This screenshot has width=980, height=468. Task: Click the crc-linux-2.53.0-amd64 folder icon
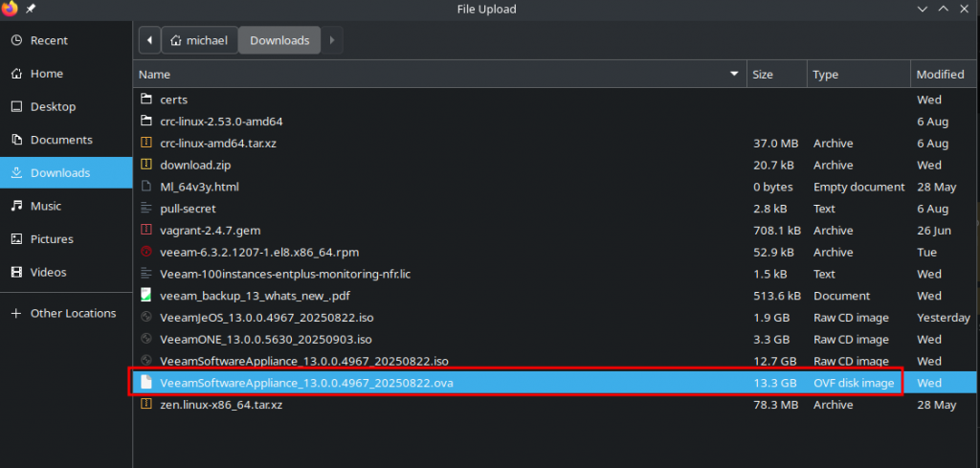pos(146,122)
